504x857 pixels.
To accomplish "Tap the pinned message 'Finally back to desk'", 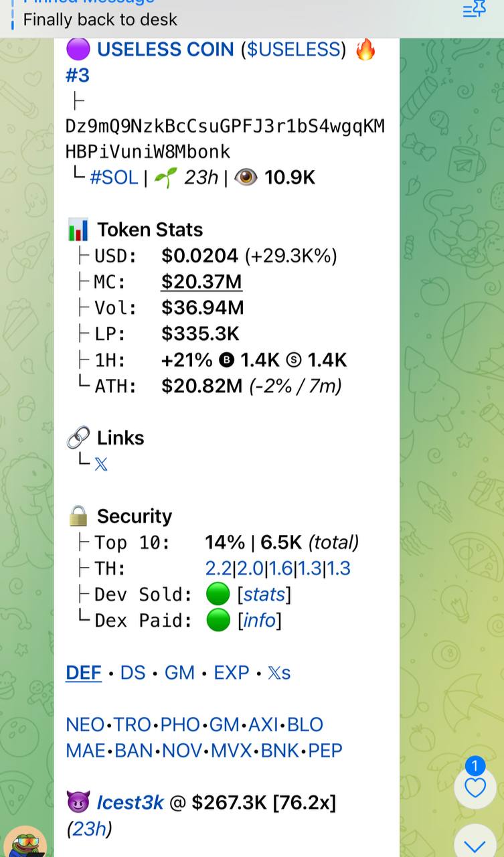I will [x=100, y=19].
